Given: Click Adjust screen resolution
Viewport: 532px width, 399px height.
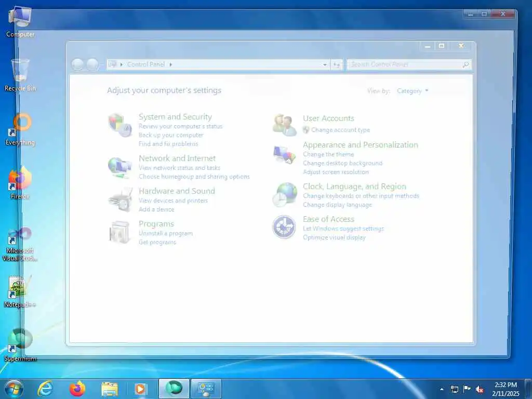Looking at the screenshot, I should pos(336,172).
